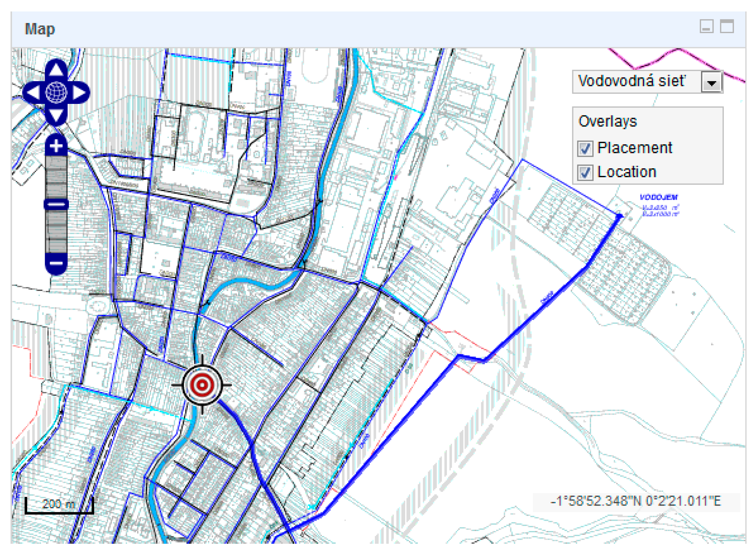Click the red target location marker
The width and height of the screenshot is (756, 553).
(x=202, y=385)
